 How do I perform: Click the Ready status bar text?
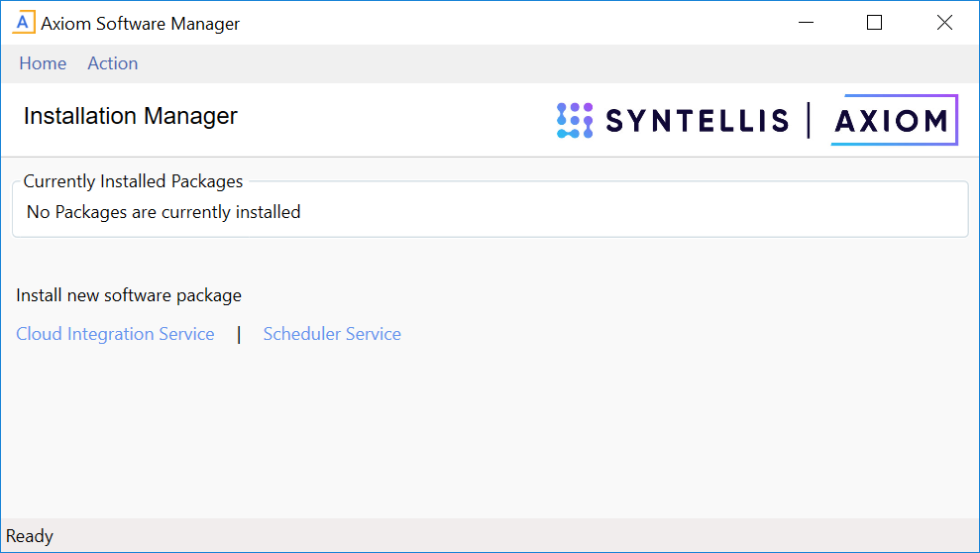(30, 536)
